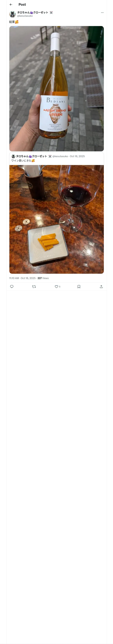Enlarge the red wine glass and cheese photo
The image size is (113, 644).
coord(56,219)
